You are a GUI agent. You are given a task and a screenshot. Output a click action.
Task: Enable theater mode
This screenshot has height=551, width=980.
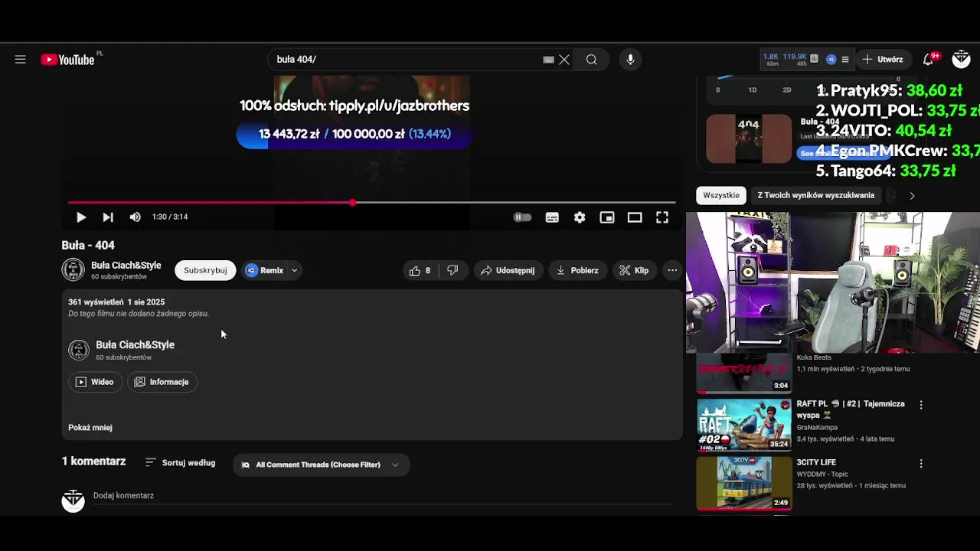pos(635,217)
